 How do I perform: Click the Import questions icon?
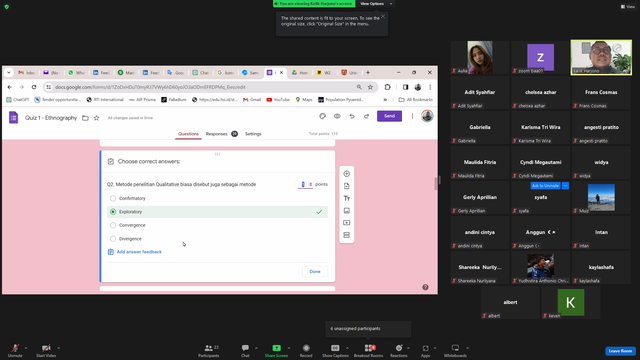point(347,186)
